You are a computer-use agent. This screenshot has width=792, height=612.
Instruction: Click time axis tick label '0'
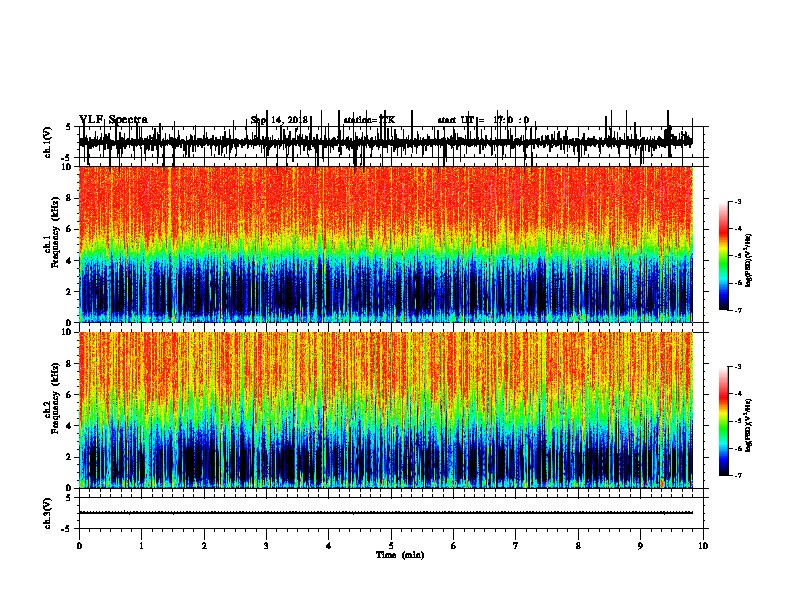79,546
